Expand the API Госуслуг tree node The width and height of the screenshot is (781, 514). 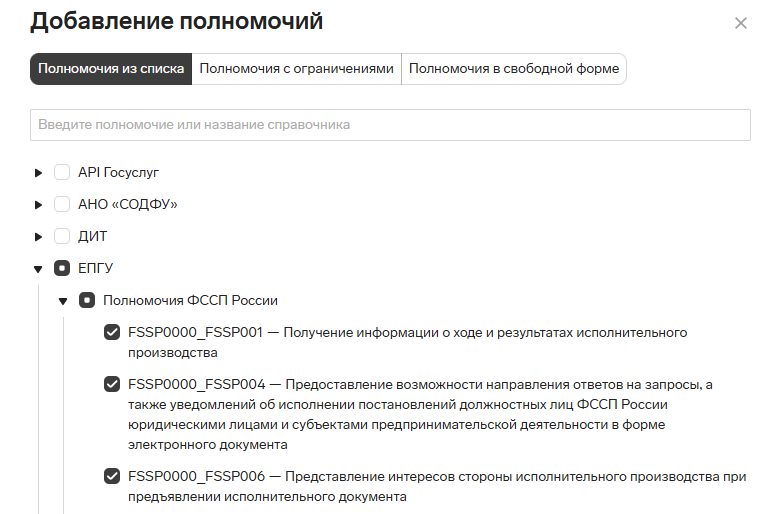38,173
